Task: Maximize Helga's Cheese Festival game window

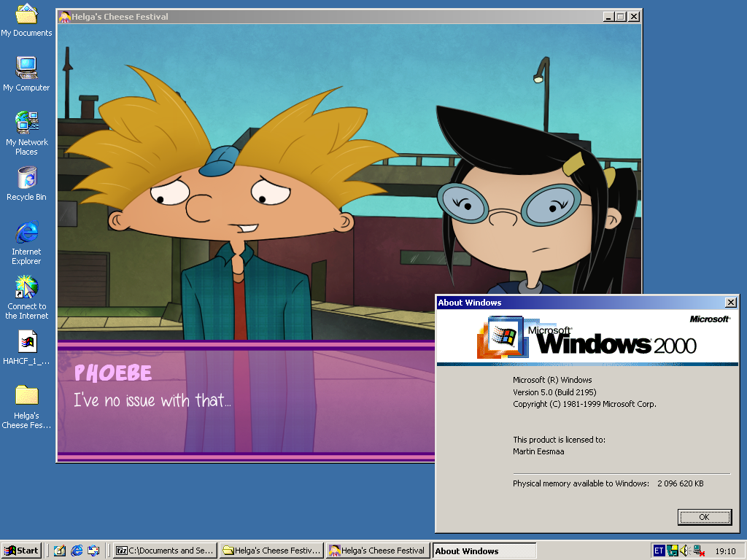Action: click(x=620, y=17)
